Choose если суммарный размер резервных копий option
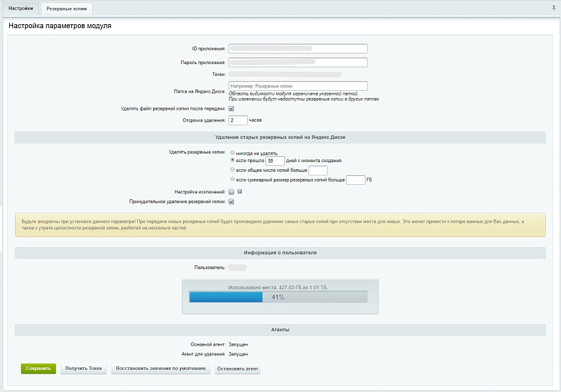Viewport: 561px width, 392px height. point(233,179)
